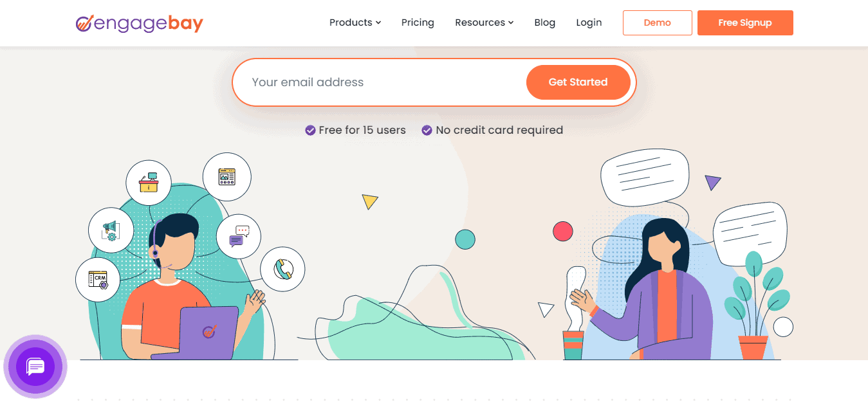868x402 pixels.
Task: Expand the Products dropdown menu
Action: pos(355,23)
